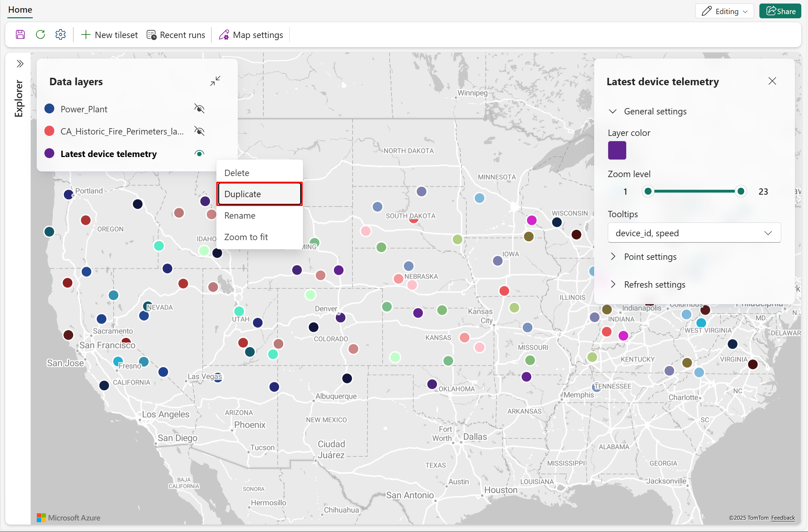Hide the Latest device telemetry layer
Image resolution: width=808 pixels, height=532 pixels.
point(199,154)
